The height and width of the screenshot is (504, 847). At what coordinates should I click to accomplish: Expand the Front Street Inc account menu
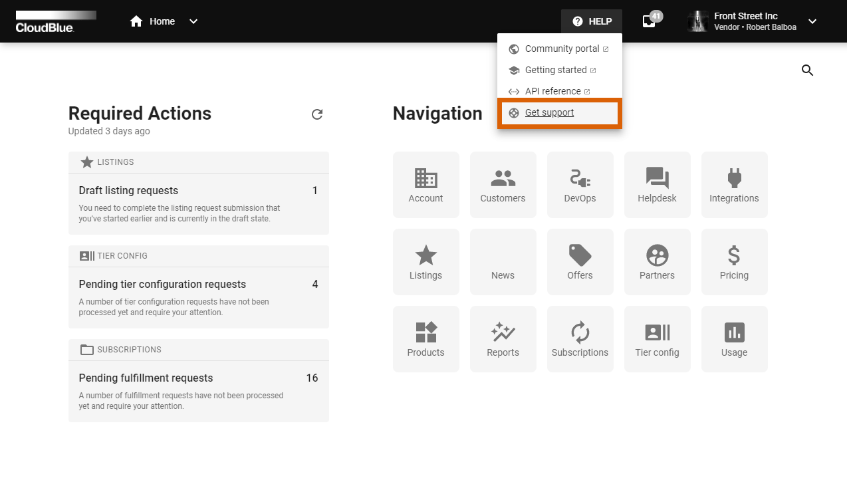[x=812, y=21]
